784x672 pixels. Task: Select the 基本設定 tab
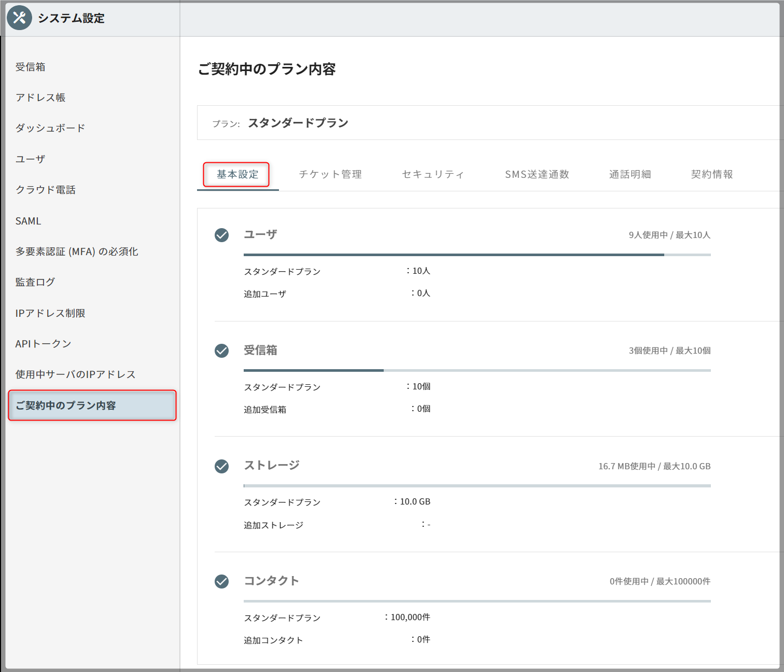coord(237,174)
